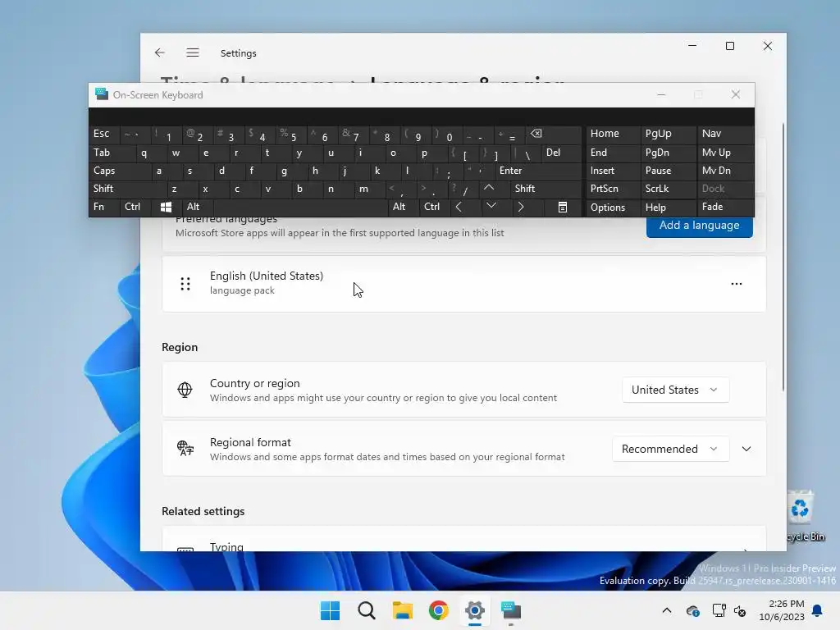The width and height of the screenshot is (840, 630).
Task: Open the United States country dropdown
Action: click(x=675, y=390)
